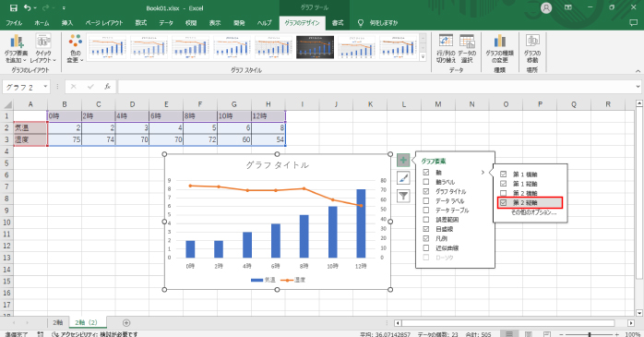
Task: Select the Page Break Preview icon
Action: click(546, 334)
